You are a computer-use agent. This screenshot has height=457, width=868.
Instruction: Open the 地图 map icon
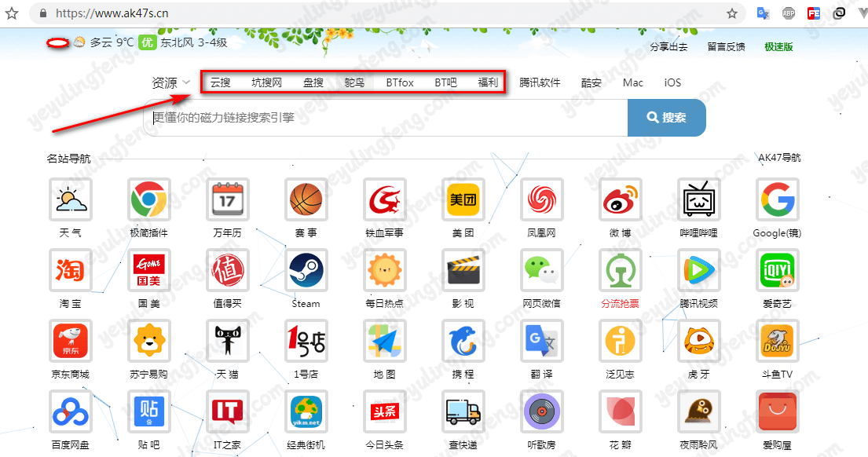(385, 341)
